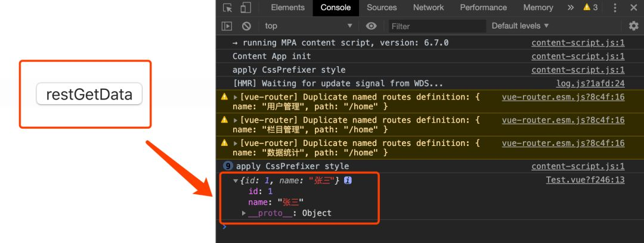Toggle the device toolbar icon
Viewport: 644px width, 243px height.
246,7
